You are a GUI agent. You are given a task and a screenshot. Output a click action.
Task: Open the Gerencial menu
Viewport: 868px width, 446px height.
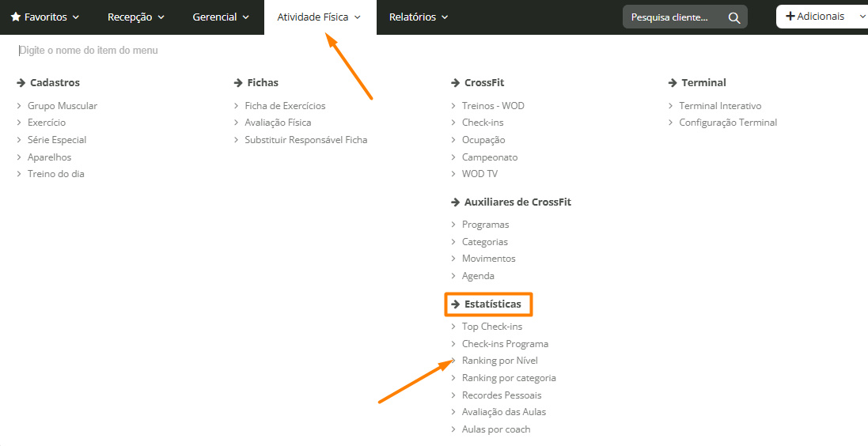pos(221,17)
